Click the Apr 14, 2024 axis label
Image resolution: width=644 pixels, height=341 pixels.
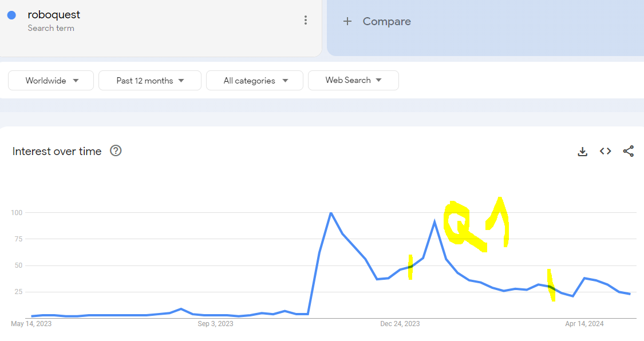coord(584,324)
